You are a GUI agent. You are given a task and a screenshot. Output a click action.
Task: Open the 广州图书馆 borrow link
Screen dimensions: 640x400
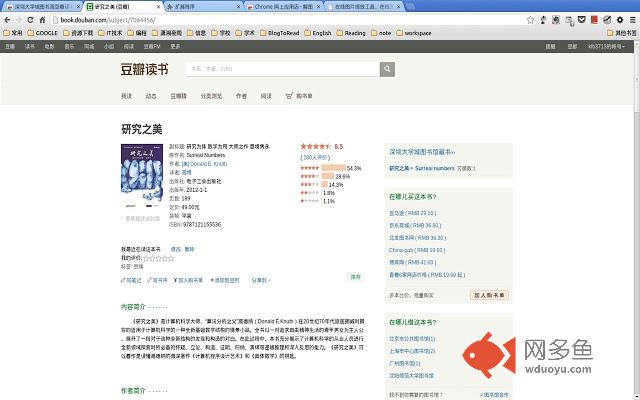tap(405, 363)
